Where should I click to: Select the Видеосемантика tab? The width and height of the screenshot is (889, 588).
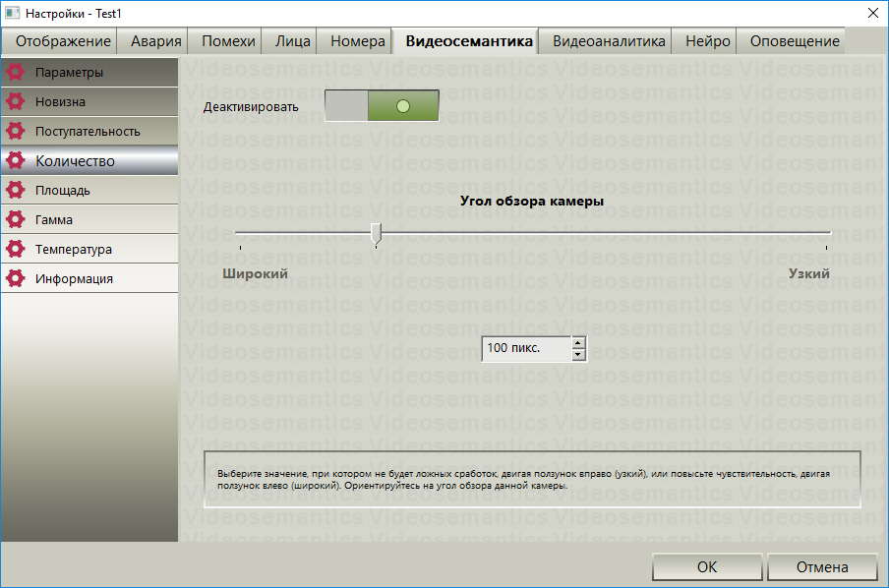[x=465, y=41]
